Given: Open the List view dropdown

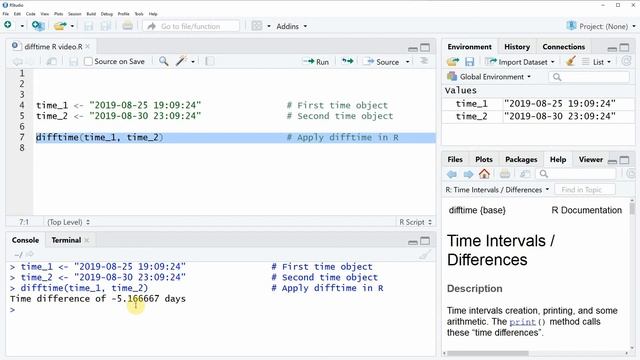Looking at the screenshot, I should 597,62.
